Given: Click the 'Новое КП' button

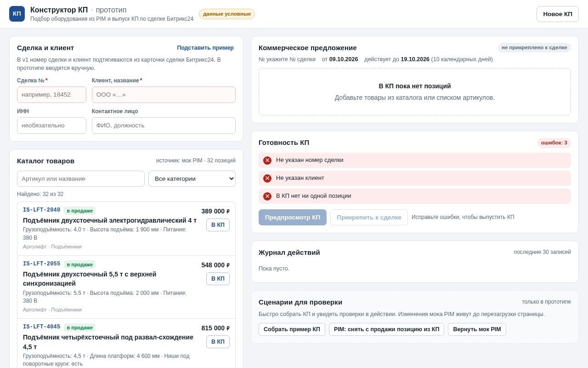Looking at the screenshot, I should pyautogui.click(x=558, y=14).
